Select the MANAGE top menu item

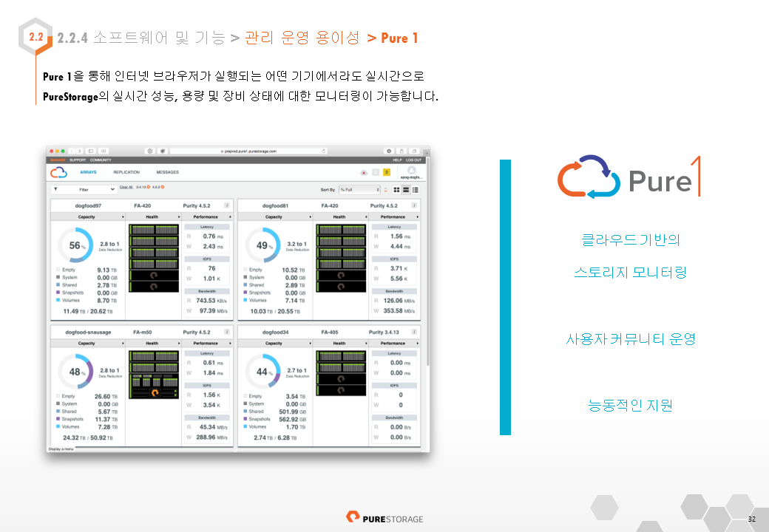pos(58,160)
